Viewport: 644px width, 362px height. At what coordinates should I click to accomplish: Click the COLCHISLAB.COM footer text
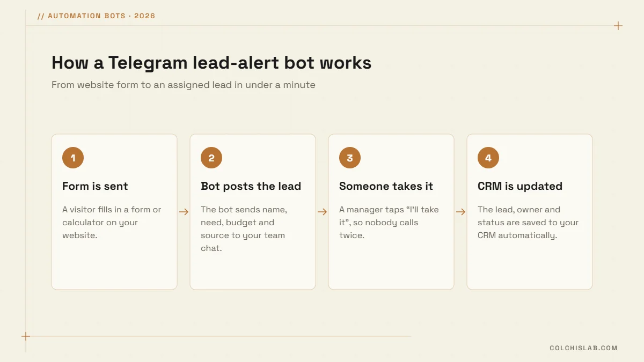[583, 348]
